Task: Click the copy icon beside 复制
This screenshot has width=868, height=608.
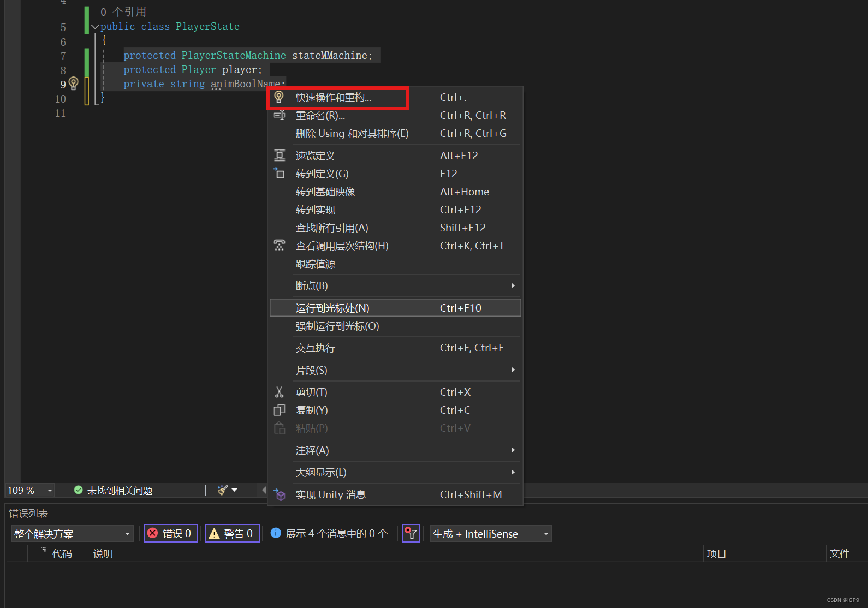Action: (279, 410)
